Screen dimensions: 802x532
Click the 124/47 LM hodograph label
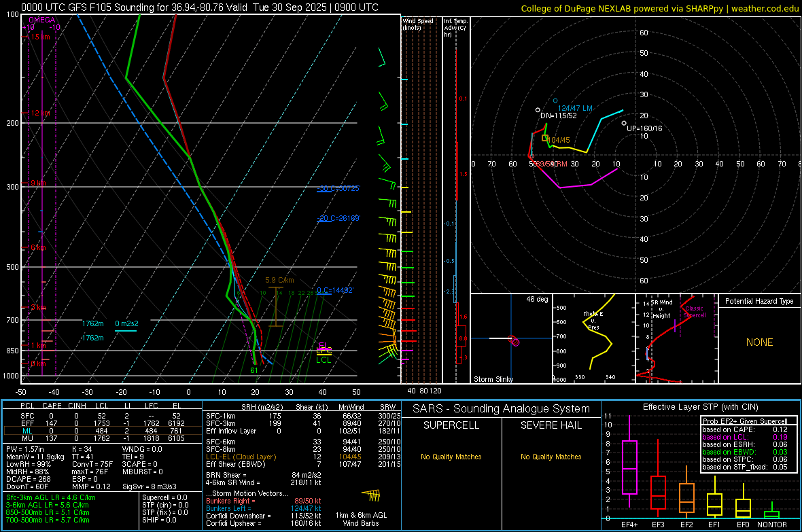pos(575,108)
